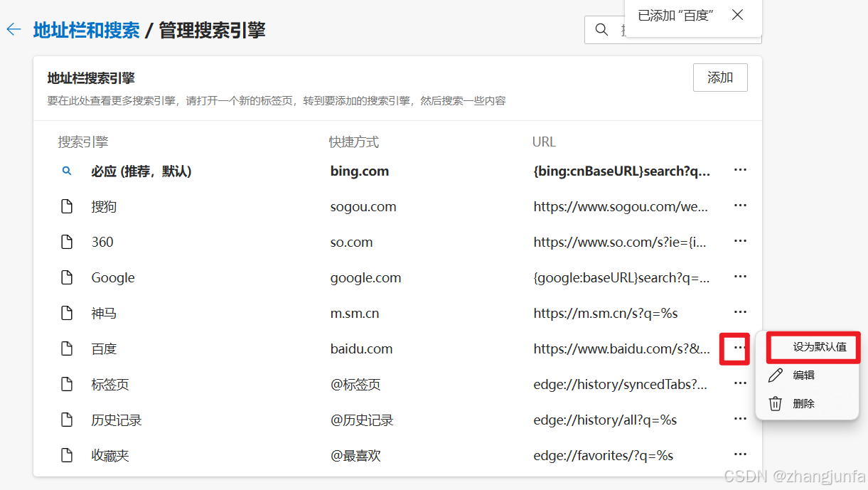The image size is (868, 490).
Task: Open more options for 收藏夹 row
Action: point(740,455)
